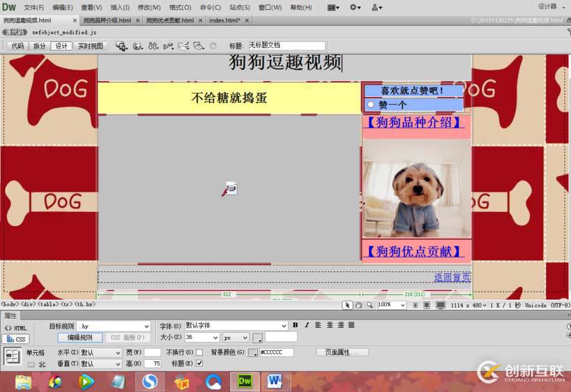Click the refresh design view icon
The height and width of the screenshot is (392, 571).
point(213,46)
